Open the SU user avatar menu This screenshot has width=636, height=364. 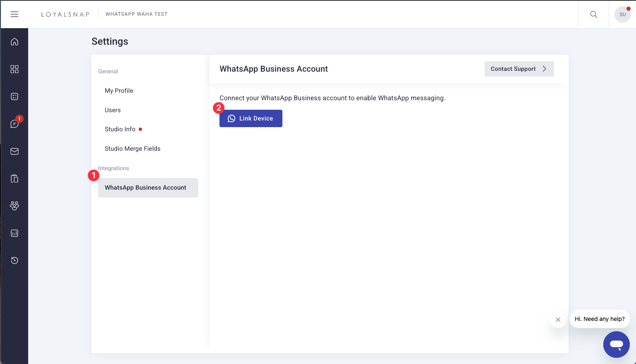622,14
